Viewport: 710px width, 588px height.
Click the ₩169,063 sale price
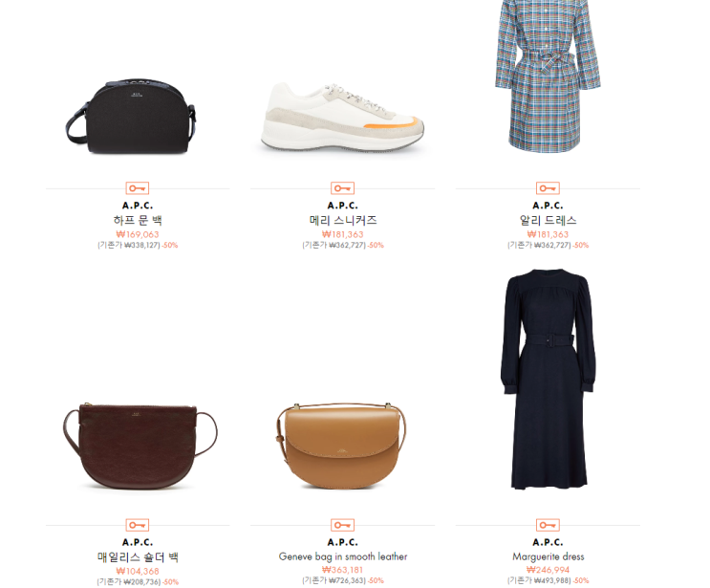pos(138,234)
